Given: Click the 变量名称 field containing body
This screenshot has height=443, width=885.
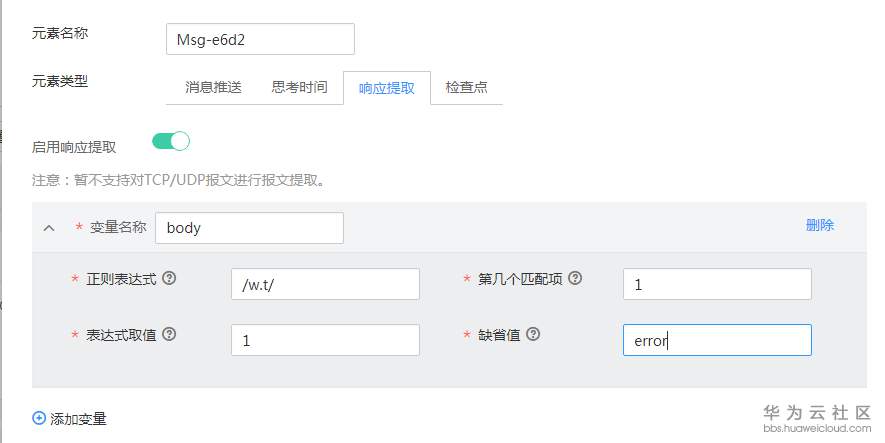Looking at the screenshot, I should pos(249,227).
